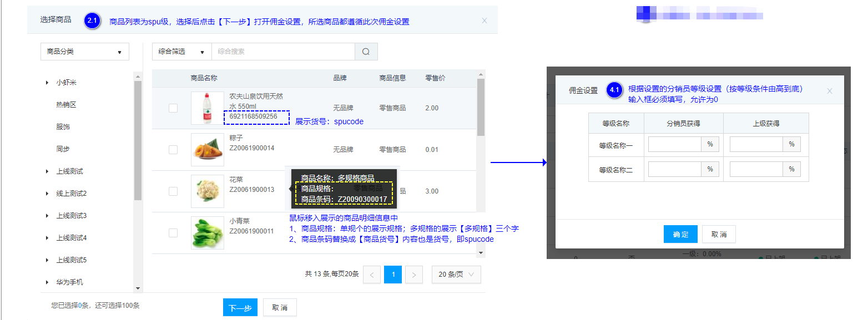
Task: Select the 粽子 row checkbox
Action: 173,150
